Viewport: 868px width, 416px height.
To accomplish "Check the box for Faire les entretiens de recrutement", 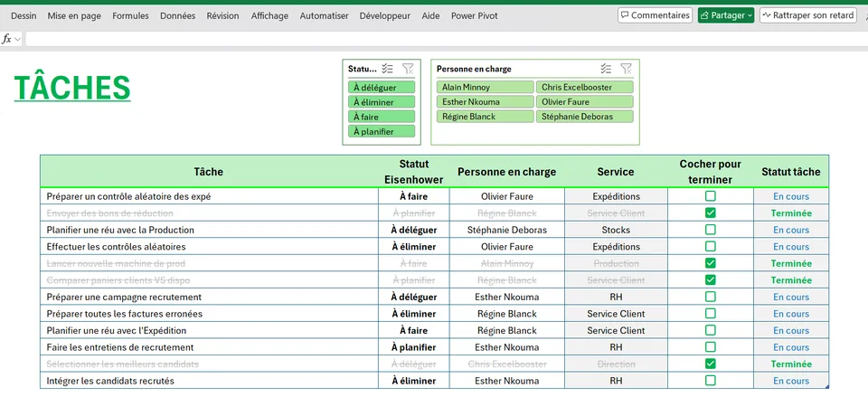I will [711, 346].
